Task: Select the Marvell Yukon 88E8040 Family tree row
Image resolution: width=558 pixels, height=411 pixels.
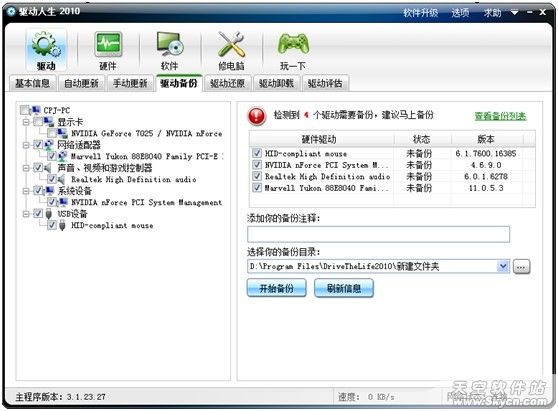Action: (147, 156)
